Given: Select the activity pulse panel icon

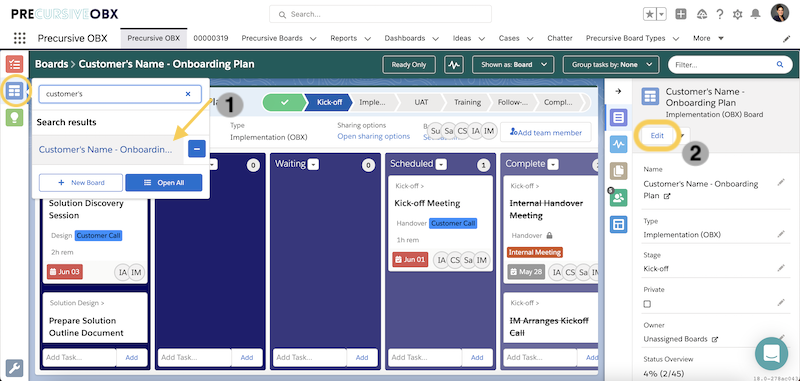Looking at the screenshot, I should [618, 144].
